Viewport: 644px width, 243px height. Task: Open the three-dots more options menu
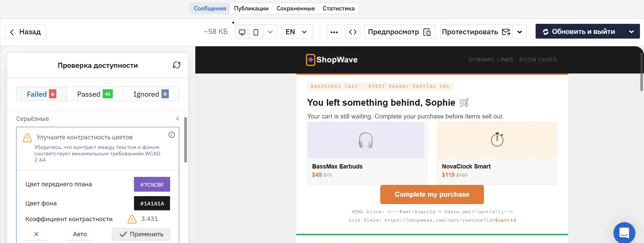pos(334,32)
